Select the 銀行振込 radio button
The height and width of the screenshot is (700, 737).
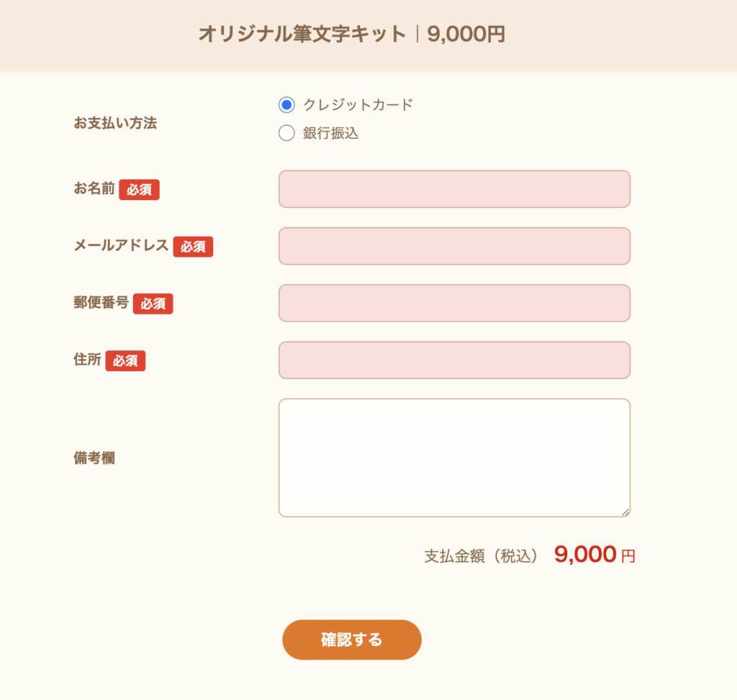click(286, 133)
